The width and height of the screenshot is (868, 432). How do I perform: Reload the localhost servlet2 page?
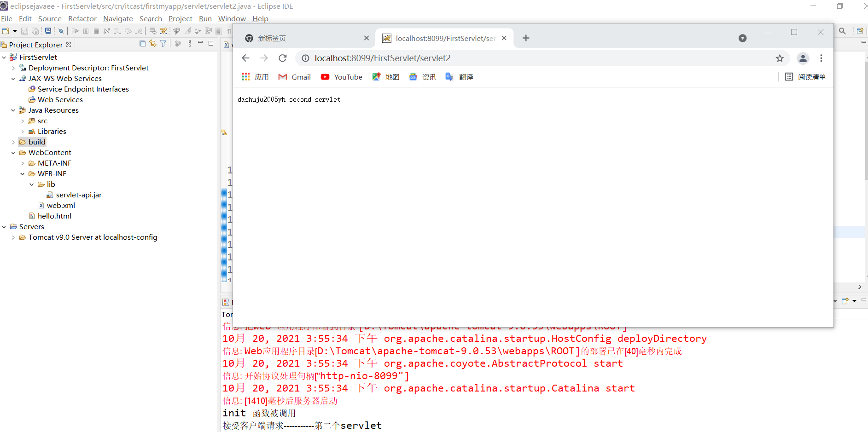(283, 58)
